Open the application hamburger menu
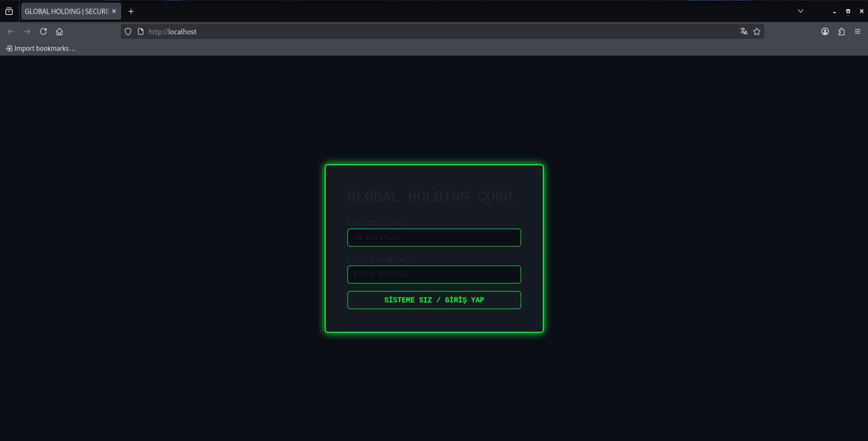Screen dimensions: 868x441 tap(858, 32)
